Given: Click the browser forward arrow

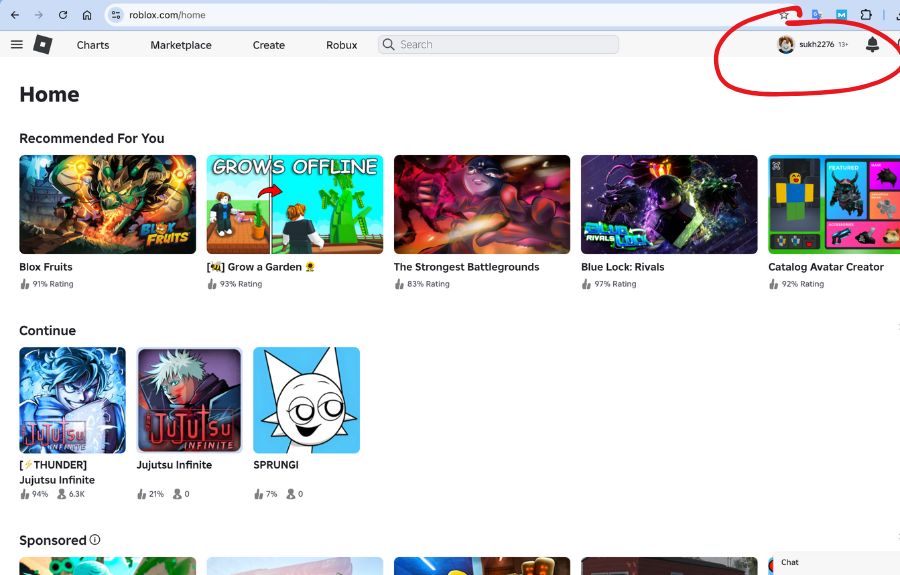Looking at the screenshot, I should point(39,15).
